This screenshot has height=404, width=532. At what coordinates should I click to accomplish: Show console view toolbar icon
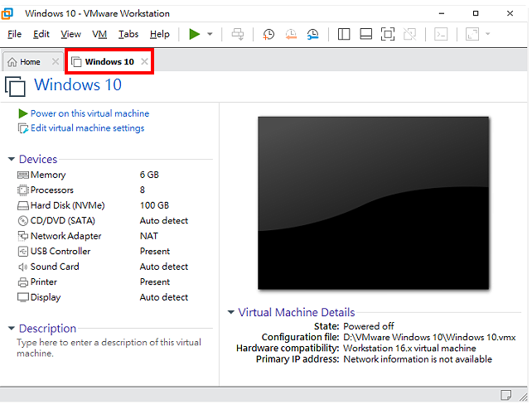click(x=441, y=34)
